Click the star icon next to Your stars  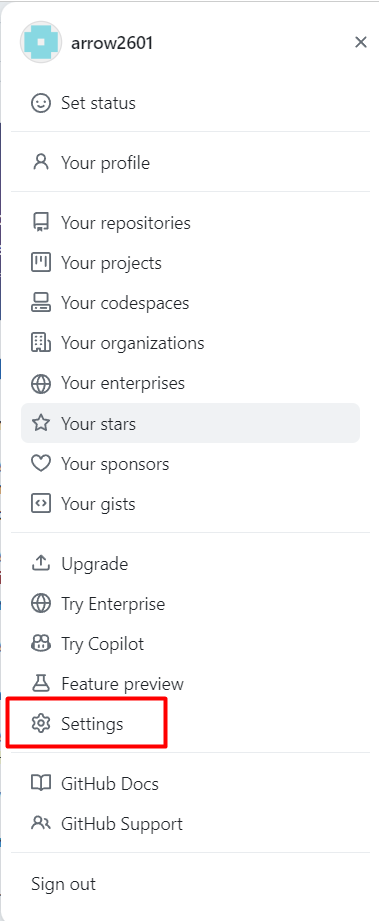[x=41, y=423]
